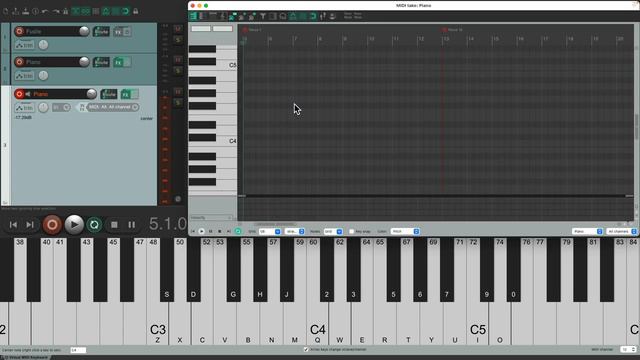Mute the second track
Screen dimensions: 640x360
point(178,60)
